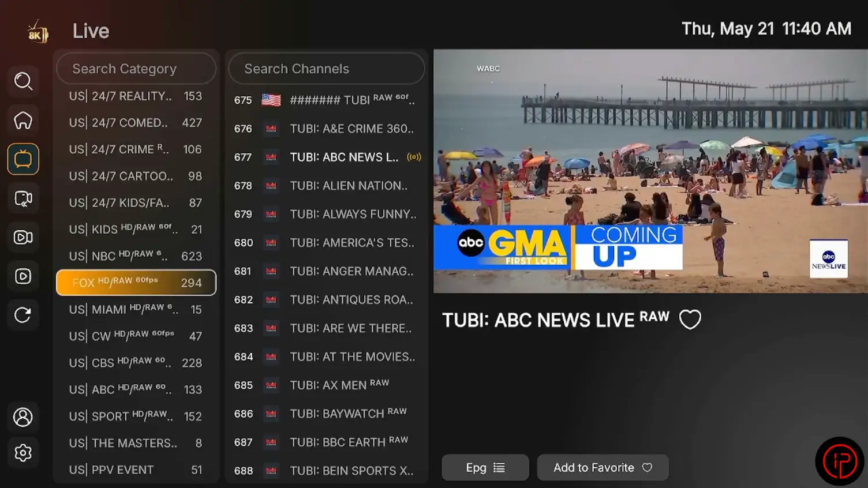868x488 pixels.
Task: Toggle favorite heart next to channel title
Action: (x=690, y=319)
